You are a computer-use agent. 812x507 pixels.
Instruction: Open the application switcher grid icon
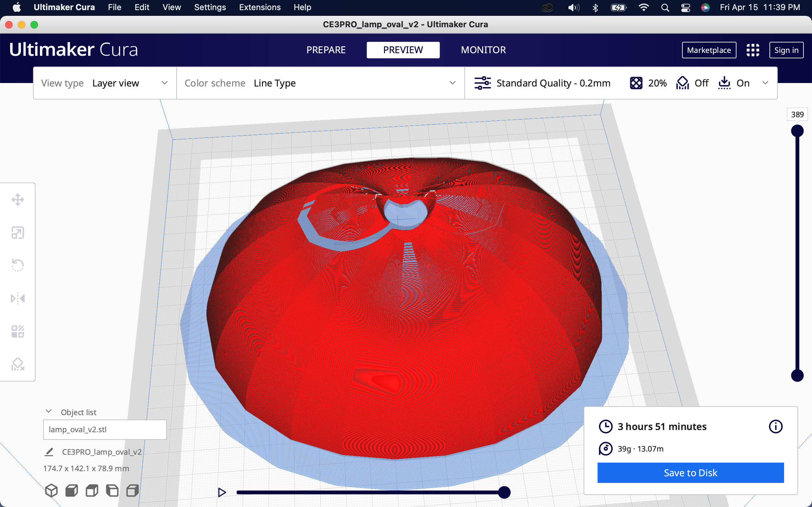753,50
